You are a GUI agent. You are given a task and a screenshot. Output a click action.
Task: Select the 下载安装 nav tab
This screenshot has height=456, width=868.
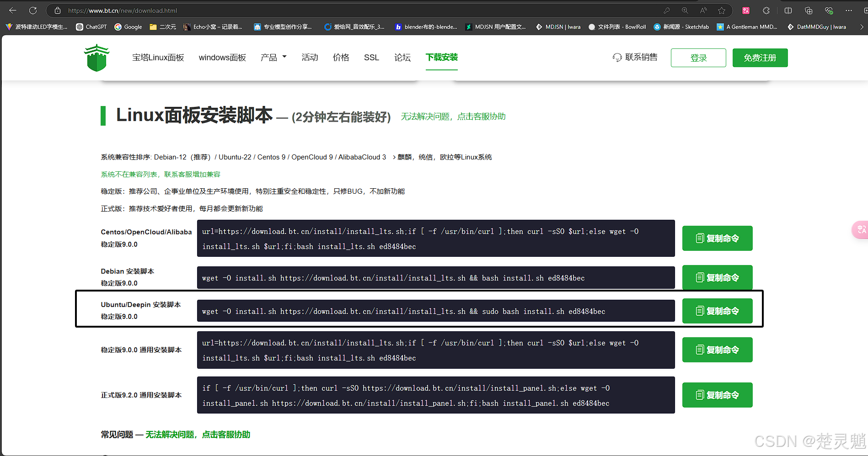pos(442,58)
